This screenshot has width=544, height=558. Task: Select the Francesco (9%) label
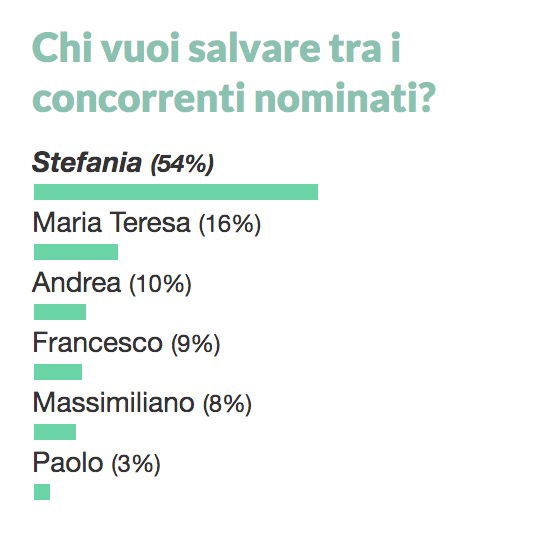coord(126,343)
